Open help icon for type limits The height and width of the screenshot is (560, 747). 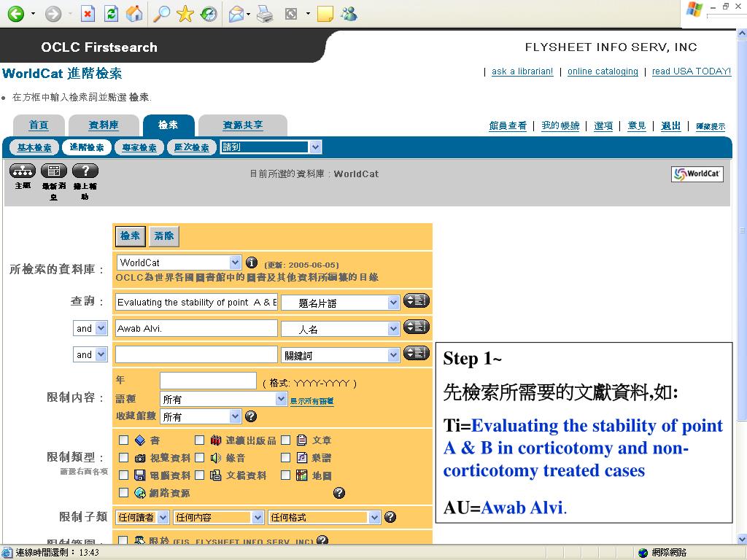click(x=338, y=493)
